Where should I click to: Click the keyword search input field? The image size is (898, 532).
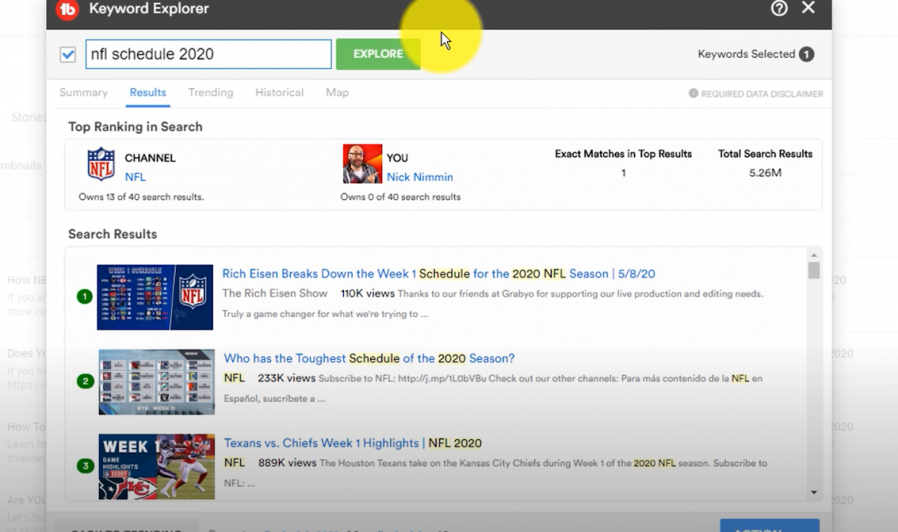pyautogui.click(x=208, y=54)
